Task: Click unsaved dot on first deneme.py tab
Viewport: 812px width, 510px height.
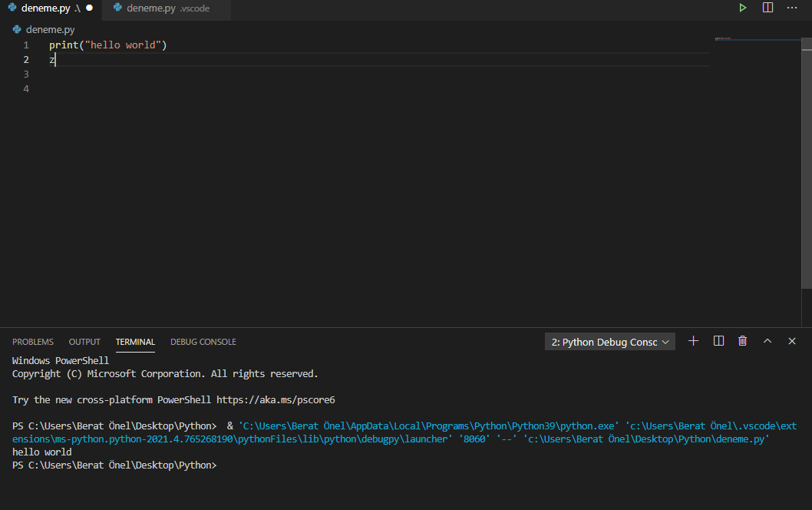Action: tap(90, 8)
